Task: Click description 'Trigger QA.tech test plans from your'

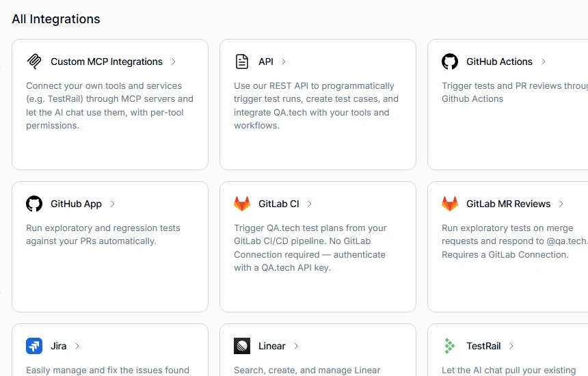Action: [x=310, y=228]
